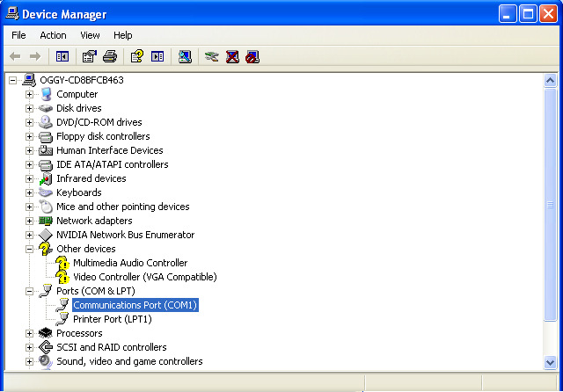Screen dimensions: 563x392
Task: Expand NVIDIA Network Bus Enumerator node
Action: [29, 235]
